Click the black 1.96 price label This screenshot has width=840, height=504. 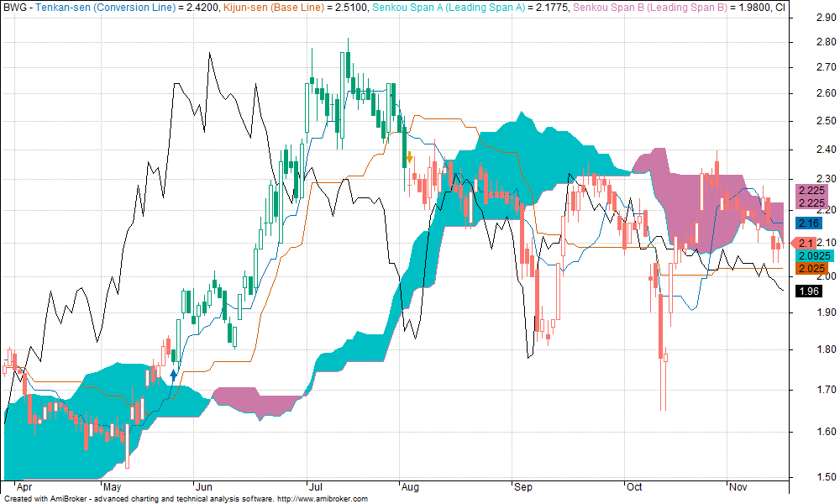(809, 291)
